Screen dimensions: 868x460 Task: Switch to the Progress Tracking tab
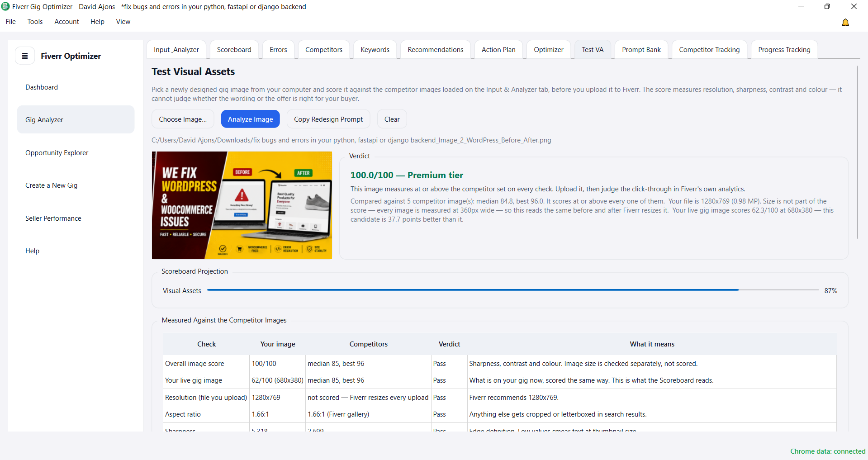coord(784,50)
